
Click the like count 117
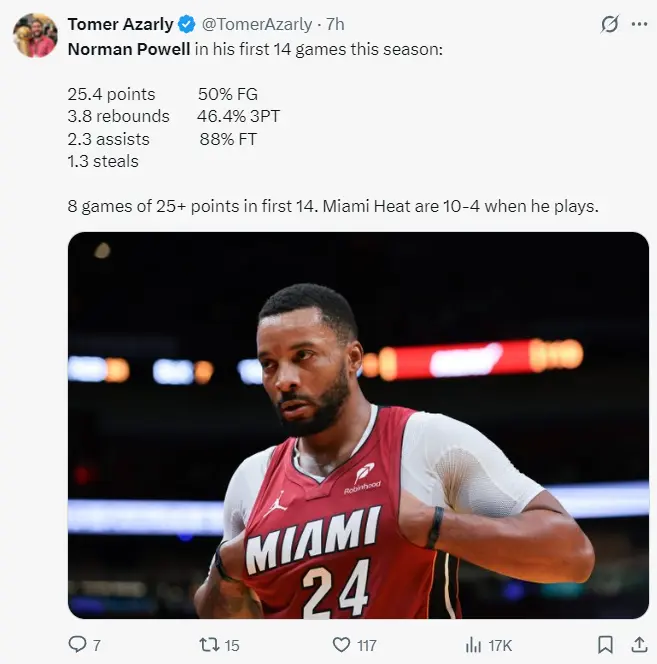tap(367, 645)
